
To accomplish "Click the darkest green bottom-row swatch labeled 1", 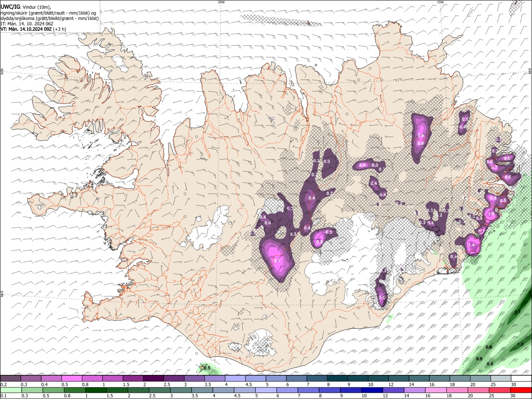I will (x=96, y=390).
